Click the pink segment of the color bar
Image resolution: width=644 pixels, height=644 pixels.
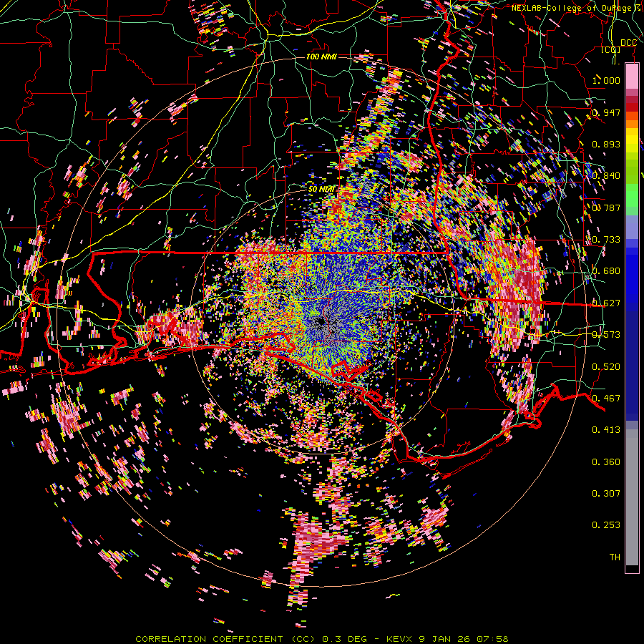(632, 76)
